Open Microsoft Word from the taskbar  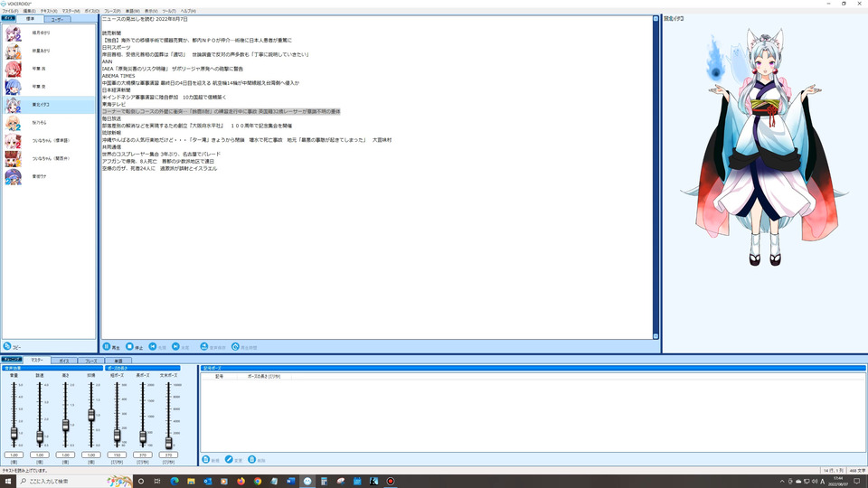click(290, 481)
